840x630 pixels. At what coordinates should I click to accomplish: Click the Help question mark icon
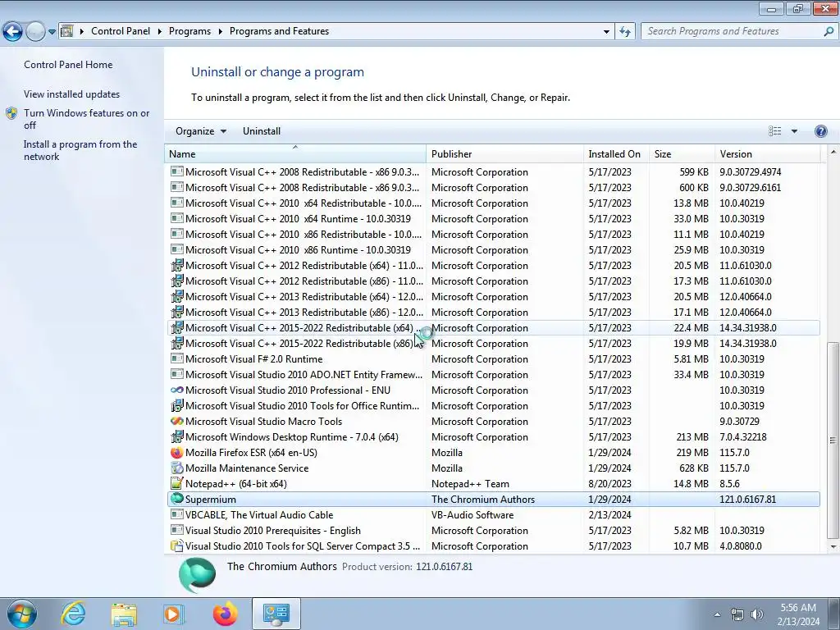(x=820, y=131)
